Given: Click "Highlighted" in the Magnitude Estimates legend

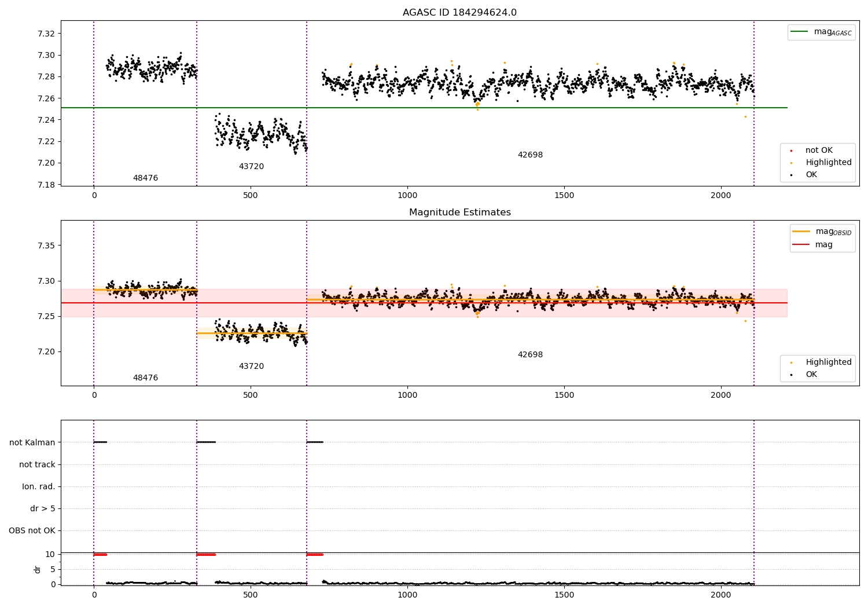Looking at the screenshot, I should point(829,362).
